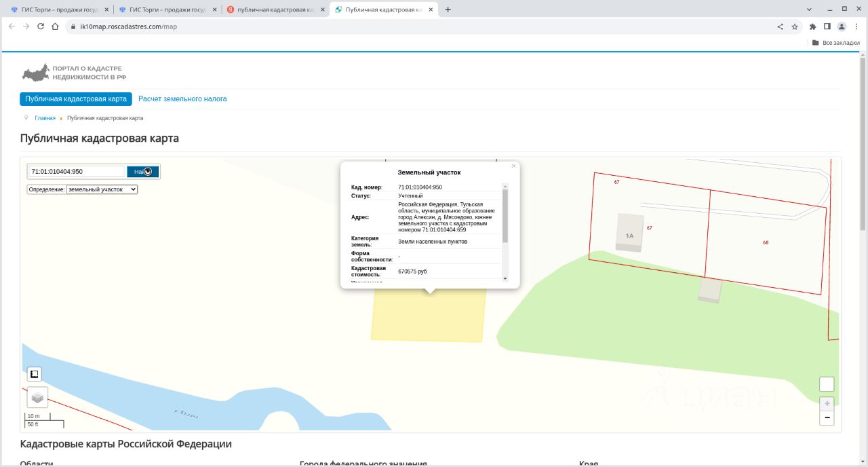Click the status value 'Учтенный'
The image size is (868, 467).
pos(410,195)
